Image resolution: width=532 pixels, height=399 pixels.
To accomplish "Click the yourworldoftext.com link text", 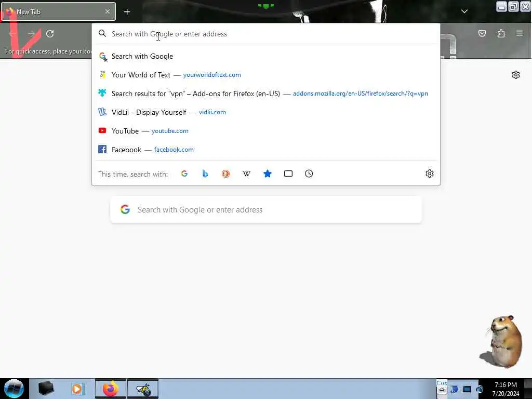I will click(x=212, y=75).
